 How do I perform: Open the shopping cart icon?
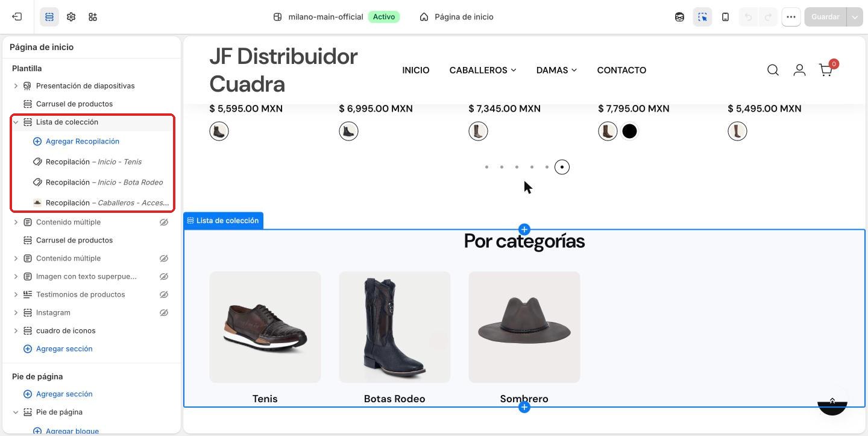(x=826, y=70)
